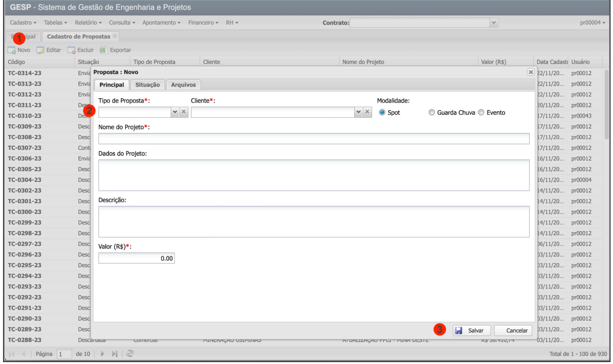Click the Cancelar button
This screenshot has height=364, width=613.
513,330
